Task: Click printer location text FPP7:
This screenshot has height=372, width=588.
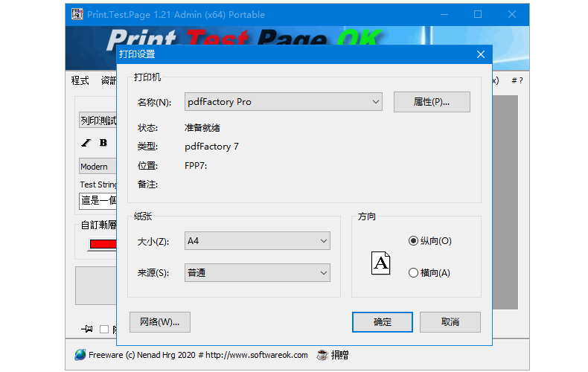Action: coord(196,166)
